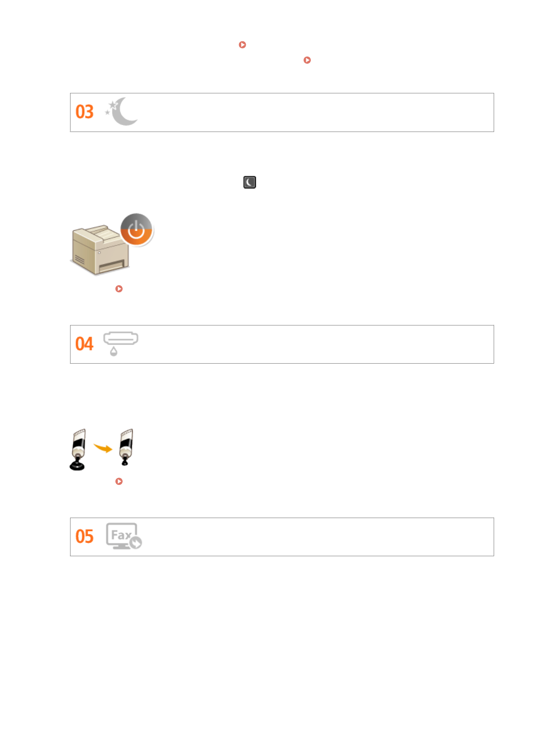Viewport: 535px width, 756px height.
Task: Click the round orange-gray power symbol badge
Action: (137, 229)
